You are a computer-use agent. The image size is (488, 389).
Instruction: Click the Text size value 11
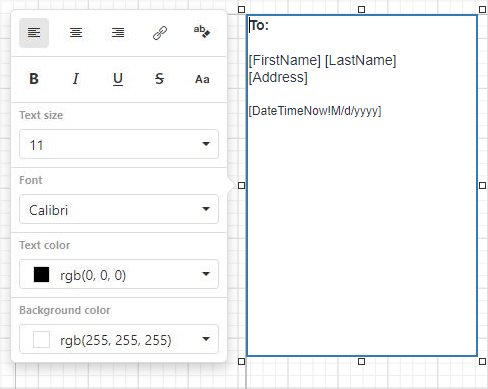coord(36,145)
